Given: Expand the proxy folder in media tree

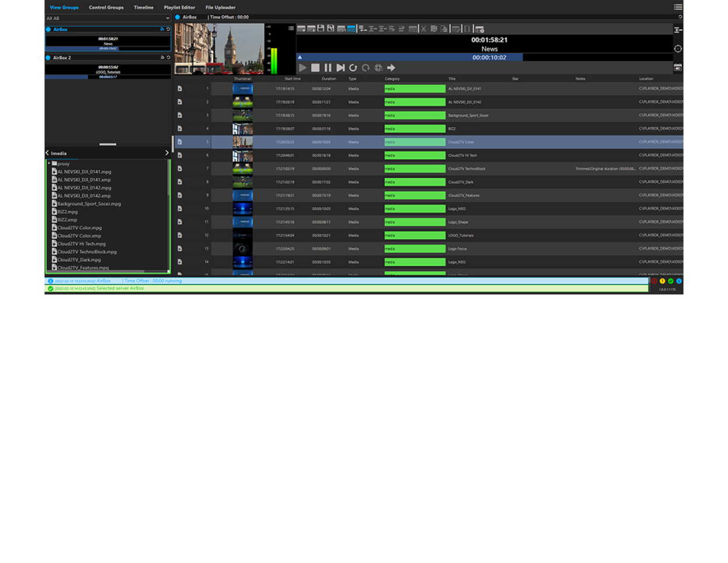Looking at the screenshot, I should coord(49,164).
